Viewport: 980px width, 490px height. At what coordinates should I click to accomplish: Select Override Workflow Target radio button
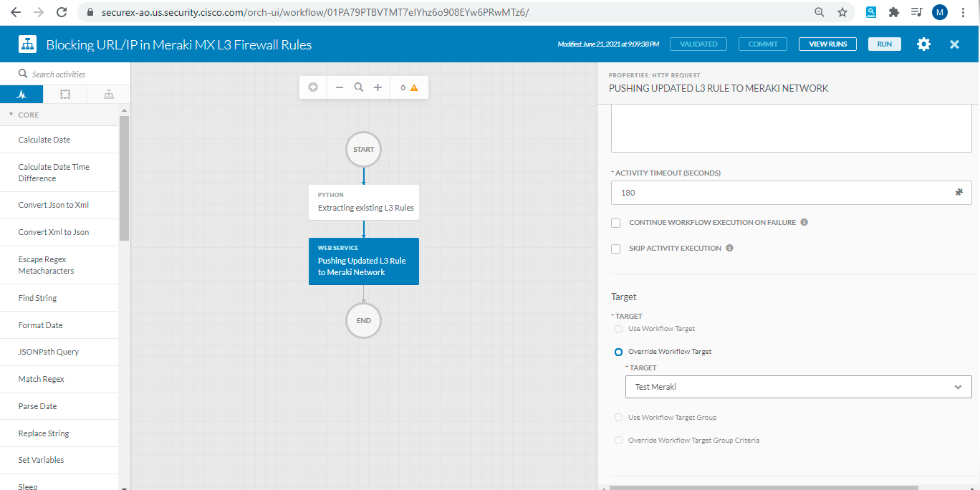click(x=618, y=352)
